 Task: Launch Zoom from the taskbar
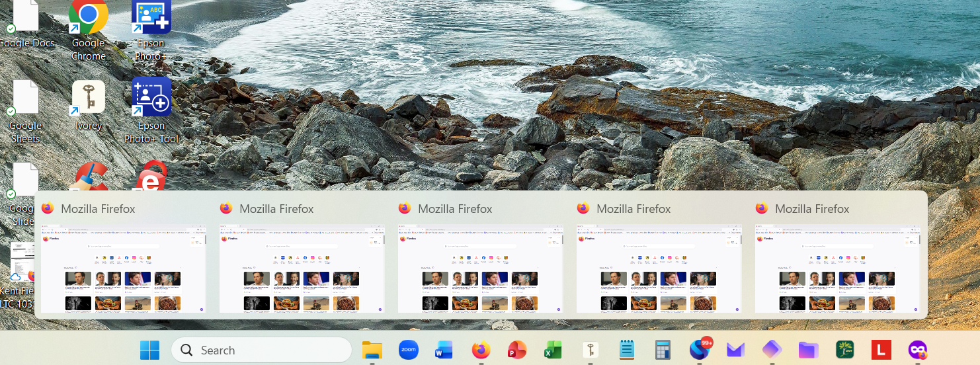tap(409, 350)
